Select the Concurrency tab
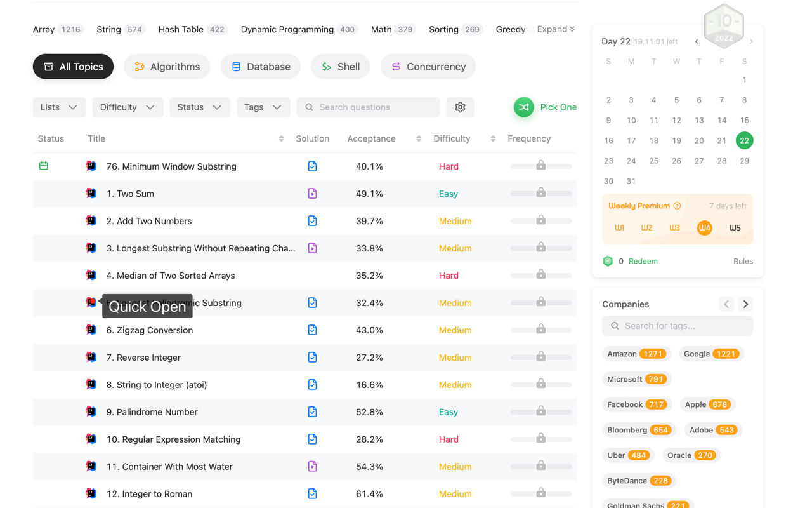Screen dimensions: 812x508 [x=428, y=66]
